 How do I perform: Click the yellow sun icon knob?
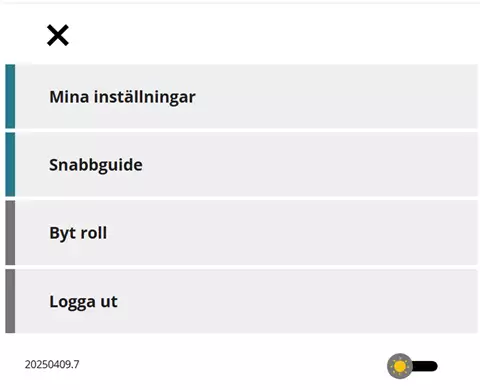[x=400, y=366]
